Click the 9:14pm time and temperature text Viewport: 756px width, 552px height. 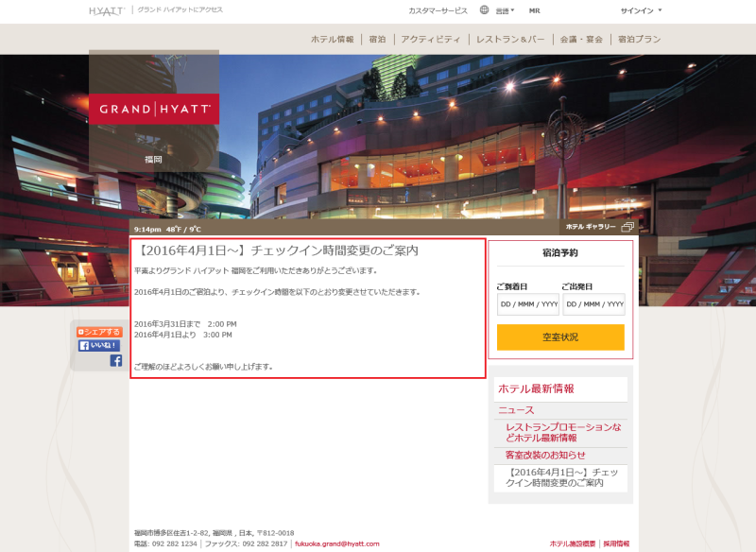click(167, 229)
